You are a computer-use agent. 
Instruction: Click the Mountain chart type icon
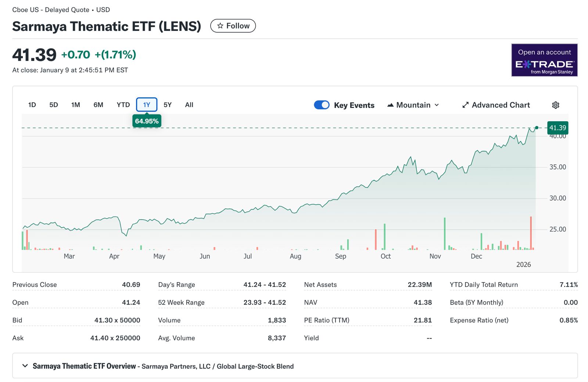click(390, 105)
